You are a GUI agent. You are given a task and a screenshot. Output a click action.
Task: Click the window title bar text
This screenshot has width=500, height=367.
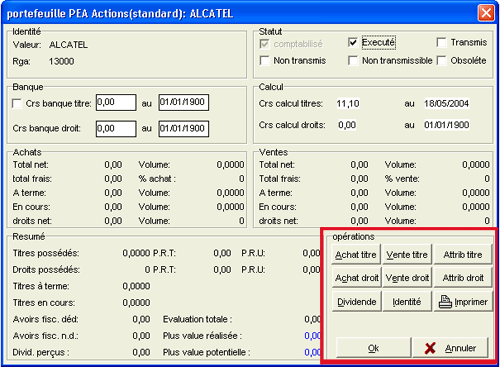pyautogui.click(x=120, y=14)
